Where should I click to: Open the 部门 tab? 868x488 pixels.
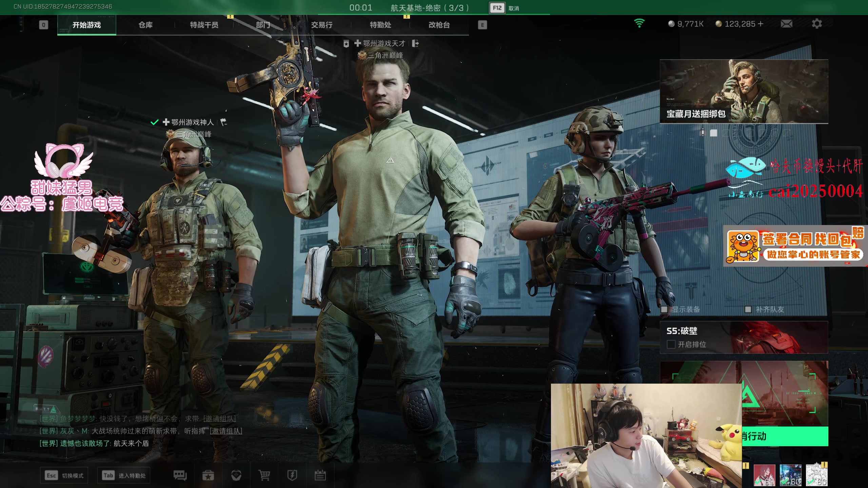[263, 25]
